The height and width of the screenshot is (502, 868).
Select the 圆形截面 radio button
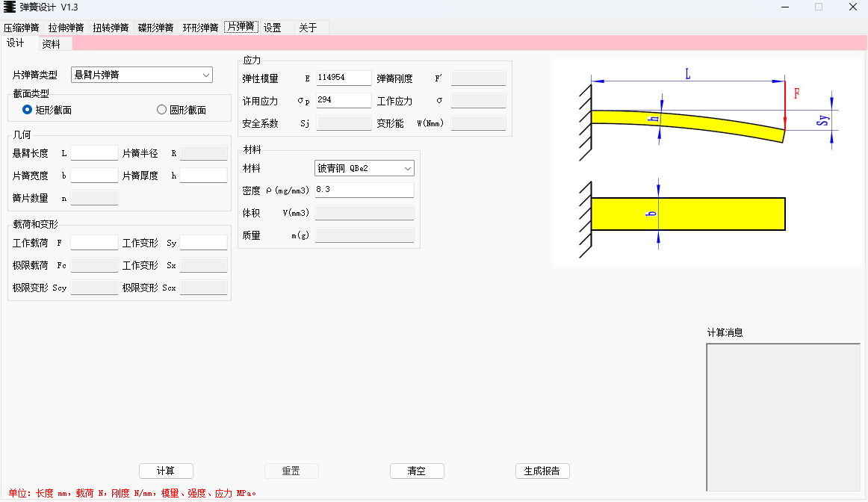pyautogui.click(x=161, y=108)
